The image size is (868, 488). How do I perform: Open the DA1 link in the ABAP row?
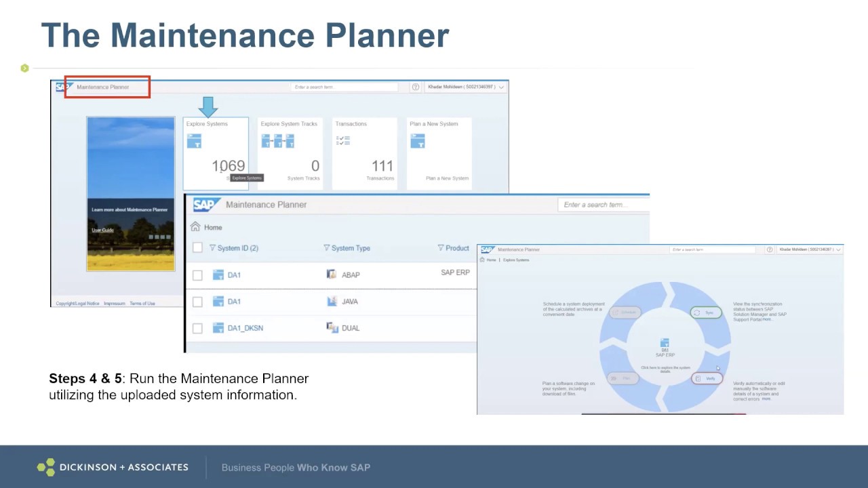[234, 275]
